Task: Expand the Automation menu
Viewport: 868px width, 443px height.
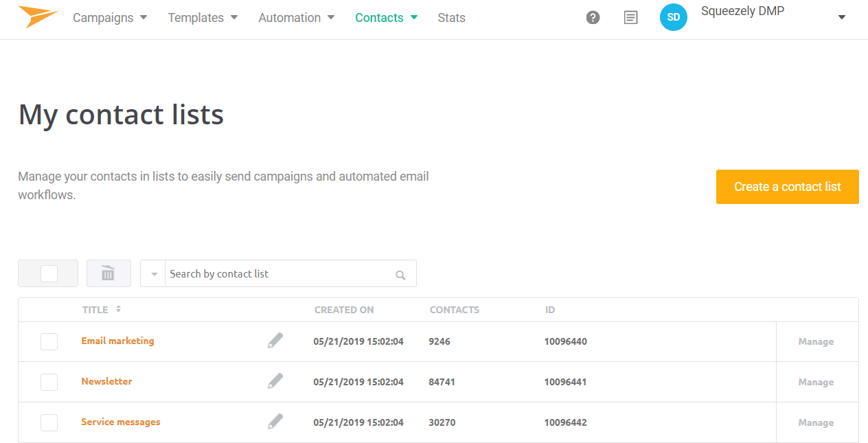Action: pyautogui.click(x=297, y=18)
